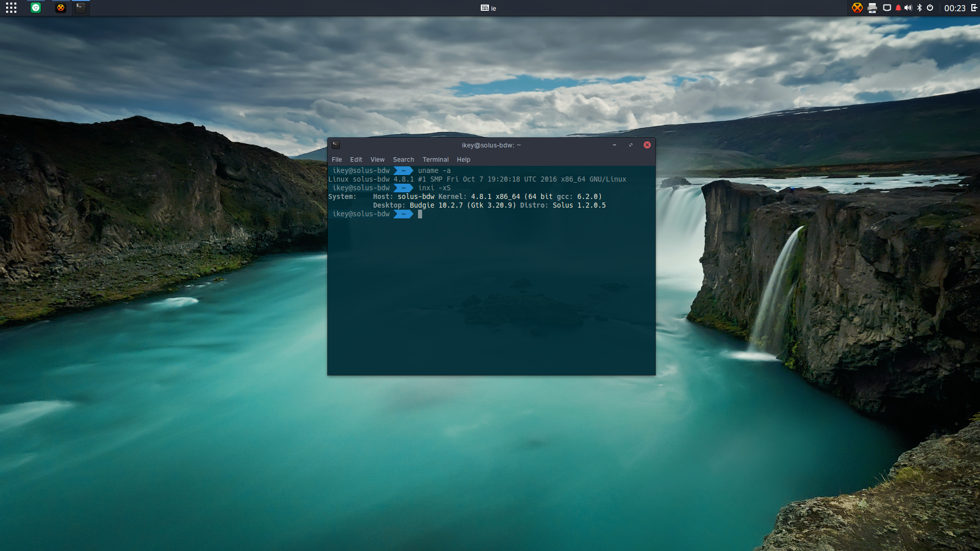Image resolution: width=980 pixels, height=551 pixels.
Task: Click the volume speaker icon
Action: click(908, 8)
